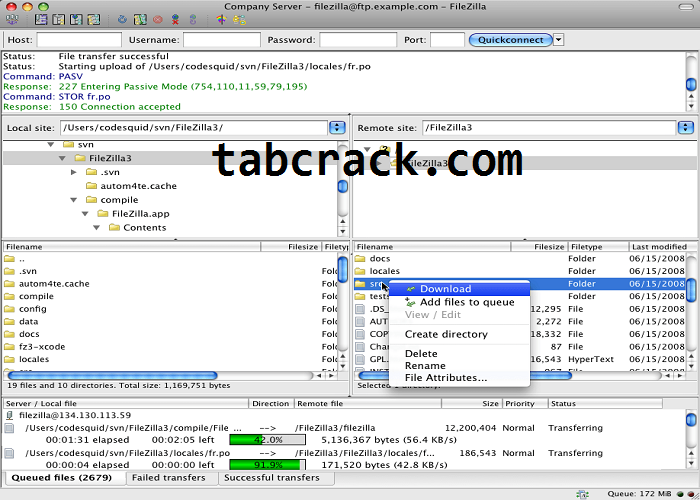Click the Queue: 172 MiB status text
The image size is (700, 500).
[638, 494]
